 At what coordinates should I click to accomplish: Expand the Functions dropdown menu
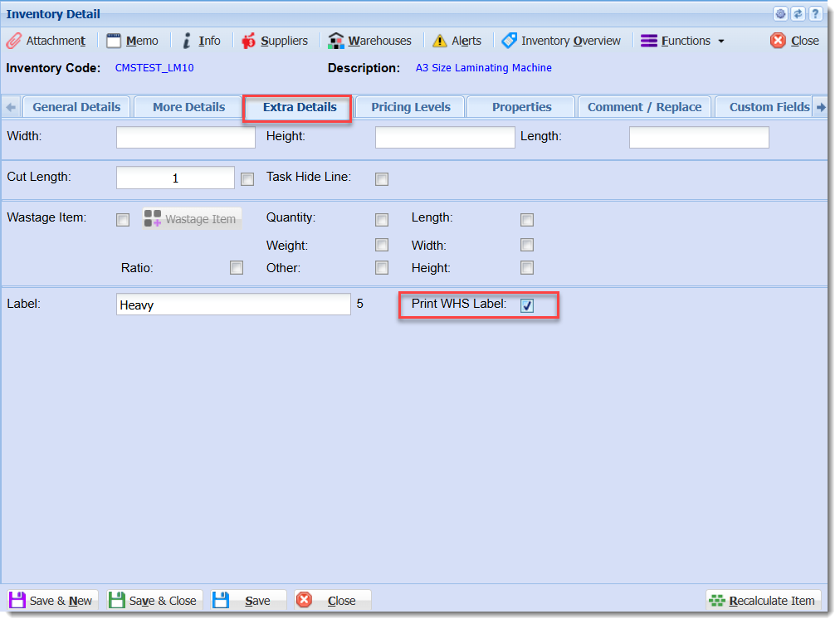(x=683, y=41)
